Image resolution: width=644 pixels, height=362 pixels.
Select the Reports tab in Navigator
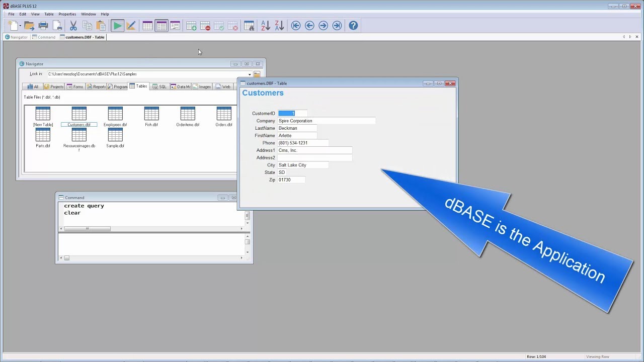click(96, 86)
